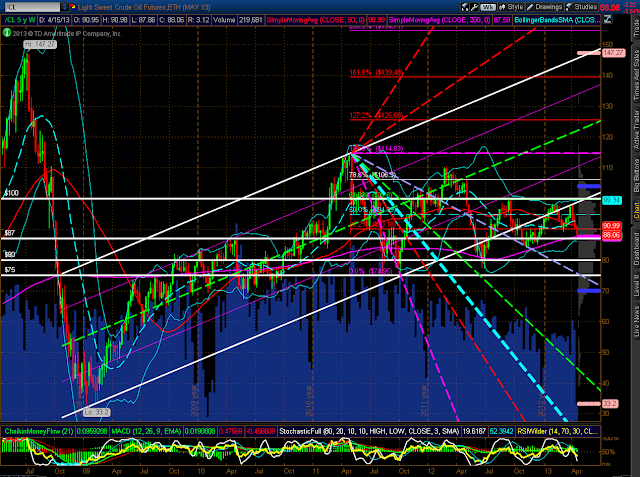
Task: Click the share/pin icon left of wrench
Action: point(465,7)
